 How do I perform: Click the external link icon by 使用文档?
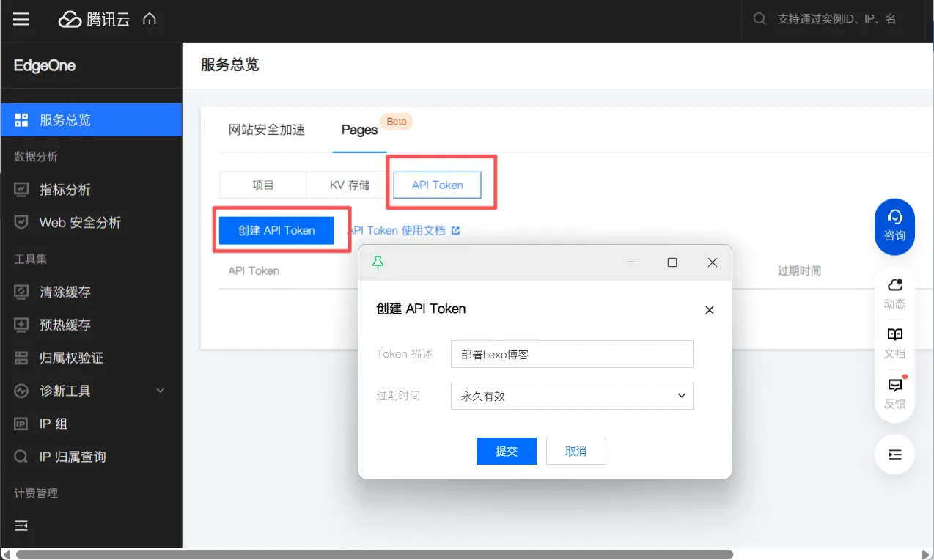click(x=455, y=230)
